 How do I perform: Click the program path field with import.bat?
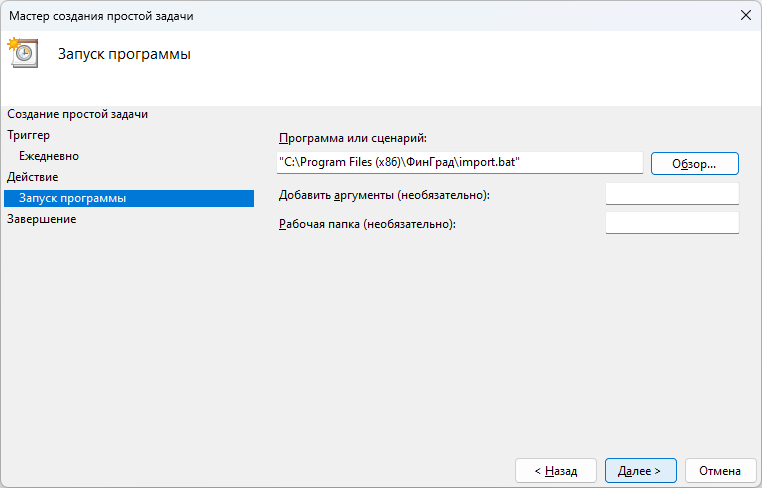coord(459,162)
